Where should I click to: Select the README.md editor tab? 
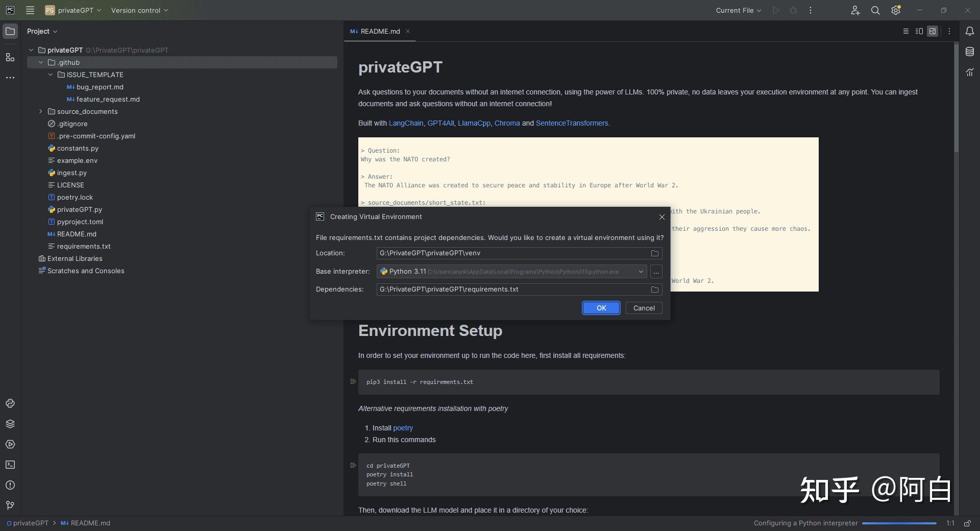click(x=380, y=31)
